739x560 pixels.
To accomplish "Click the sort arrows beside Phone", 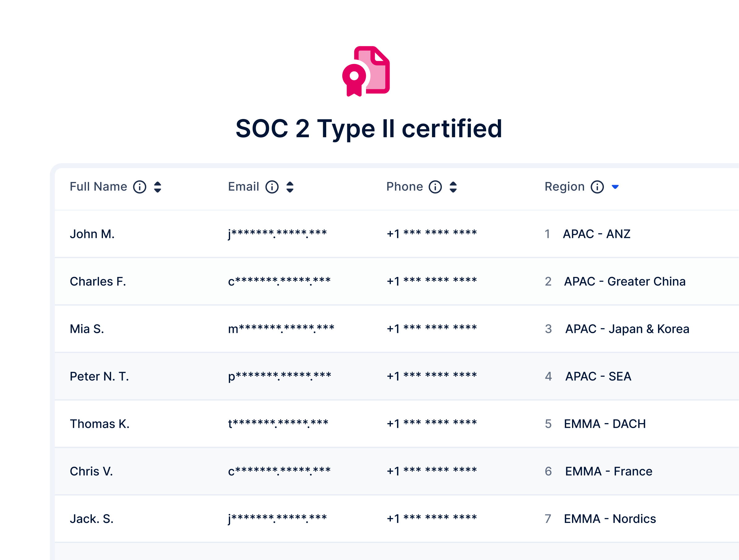I will pos(453,187).
